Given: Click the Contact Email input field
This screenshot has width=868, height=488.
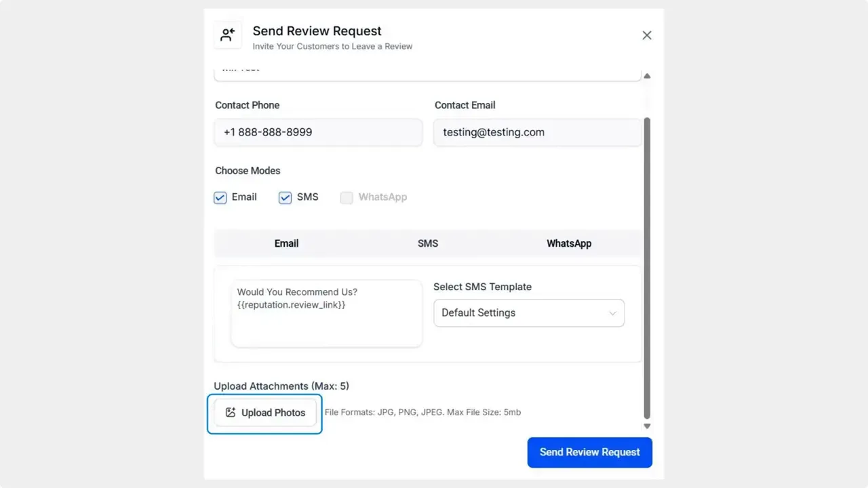Looking at the screenshot, I should [x=537, y=132].
